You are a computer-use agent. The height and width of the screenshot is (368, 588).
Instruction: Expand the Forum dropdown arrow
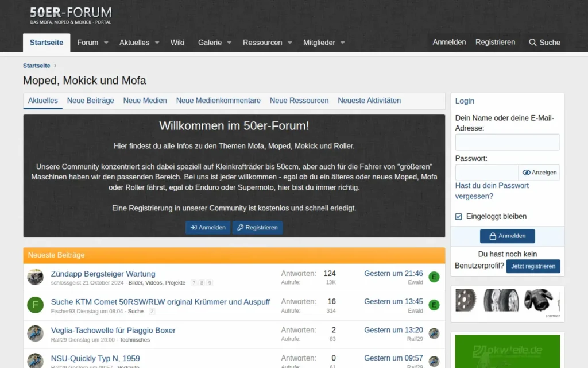(106, 43)
